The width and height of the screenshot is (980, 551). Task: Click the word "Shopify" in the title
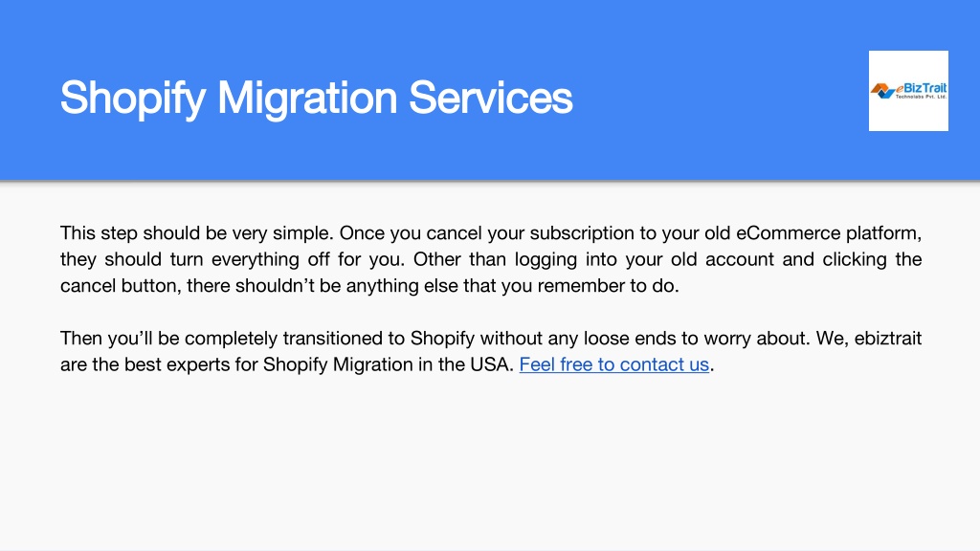click(132, 98)
